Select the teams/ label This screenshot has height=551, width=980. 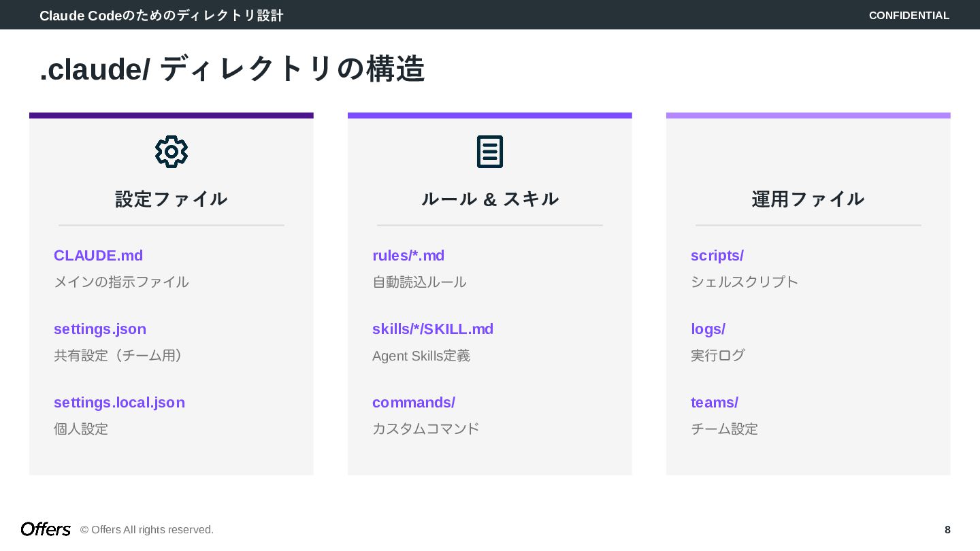click(x=715, y=403)
